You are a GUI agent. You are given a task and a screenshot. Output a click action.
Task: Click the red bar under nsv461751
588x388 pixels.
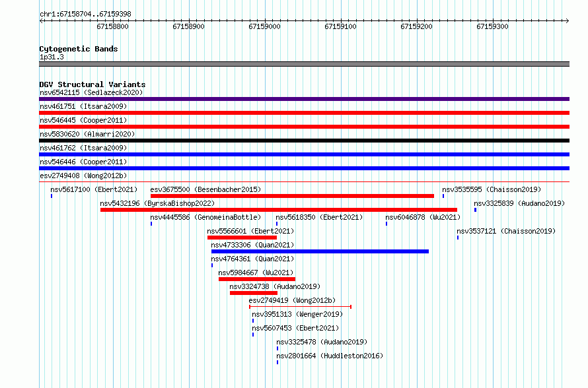[304, 113]
